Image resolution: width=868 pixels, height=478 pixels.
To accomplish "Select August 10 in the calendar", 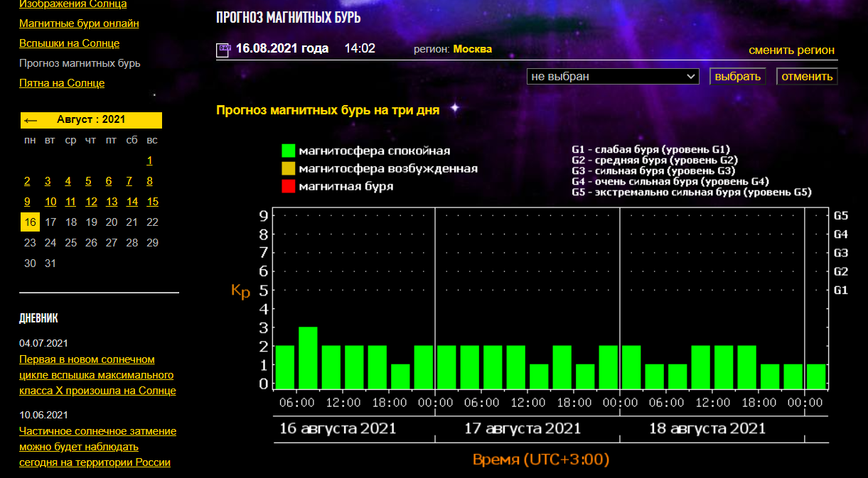I will tap(50, 202).
